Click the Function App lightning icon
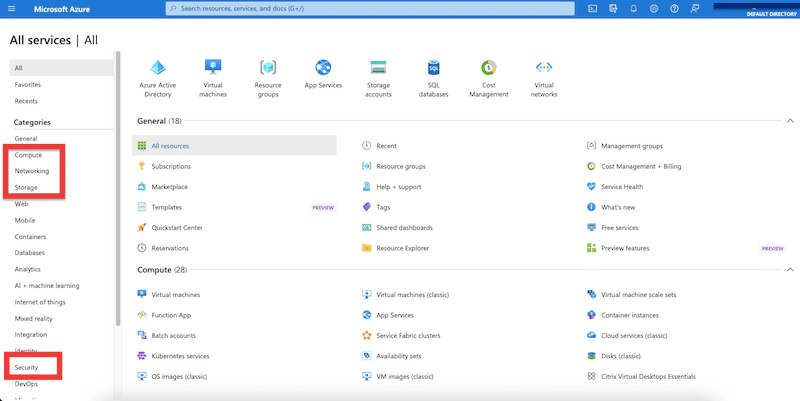The image size is (800, 401). pos(142,315)
